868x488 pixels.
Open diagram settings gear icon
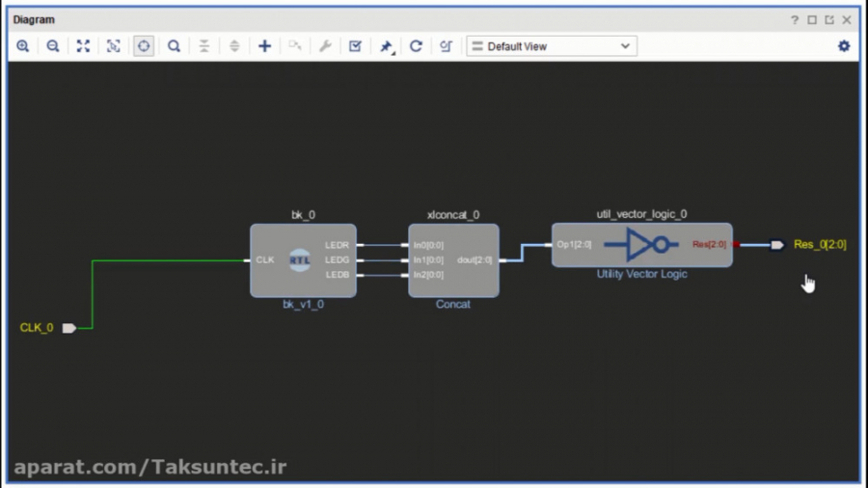click(x=844, y=46)
